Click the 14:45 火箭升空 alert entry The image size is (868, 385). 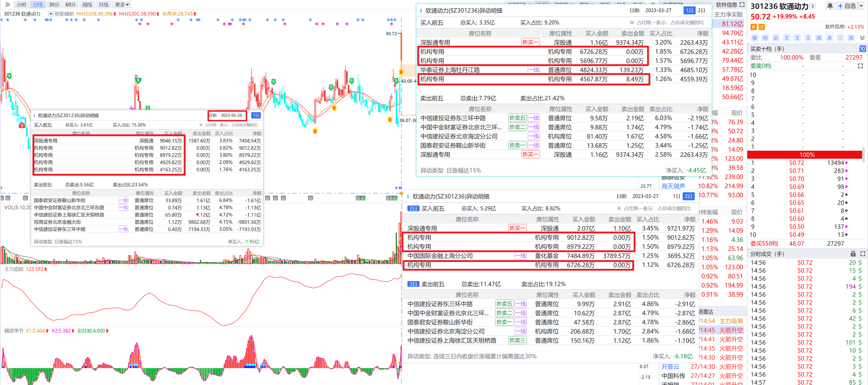[x=721, y=330]
